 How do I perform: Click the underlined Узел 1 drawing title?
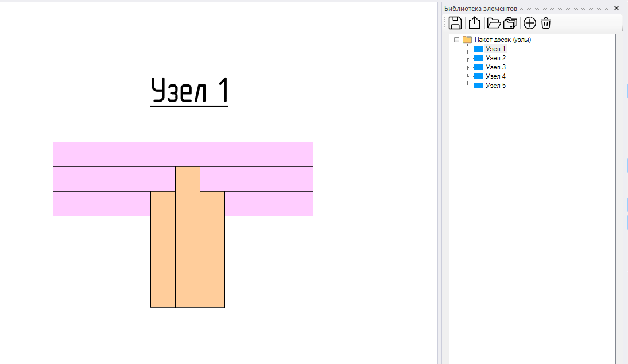point(189,91)
